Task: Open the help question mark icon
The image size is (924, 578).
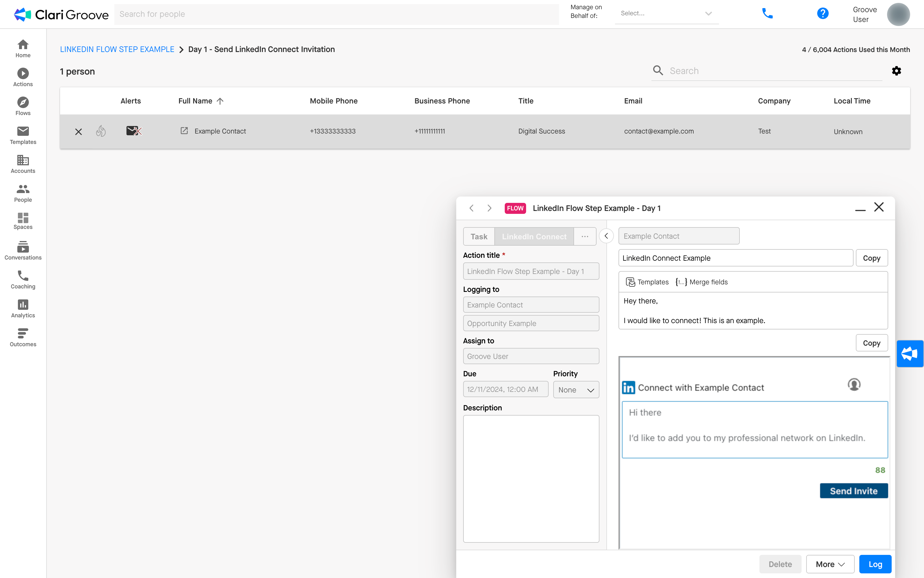Action: [x=822, y=13]
